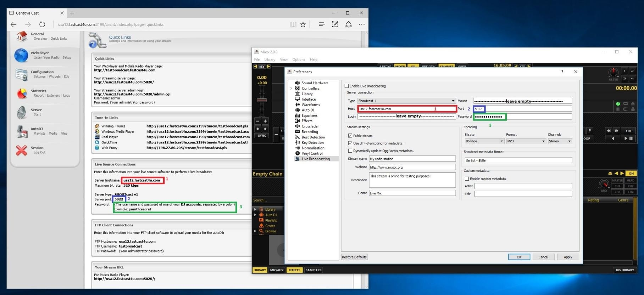Click Session red X icon
Viewport: 644px width, 295px height.
click(22, 150)
